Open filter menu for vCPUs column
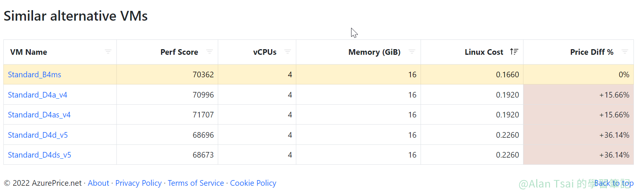 288,52
